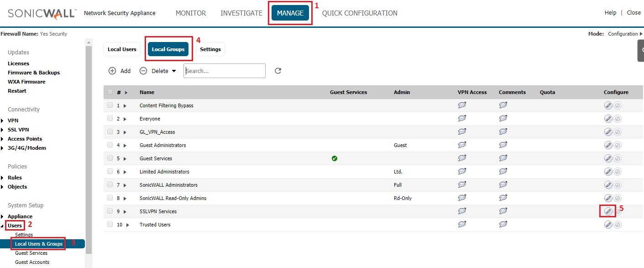
Task: Edit the Guest Administrators group settings
Action: click(x=608, y=145)
